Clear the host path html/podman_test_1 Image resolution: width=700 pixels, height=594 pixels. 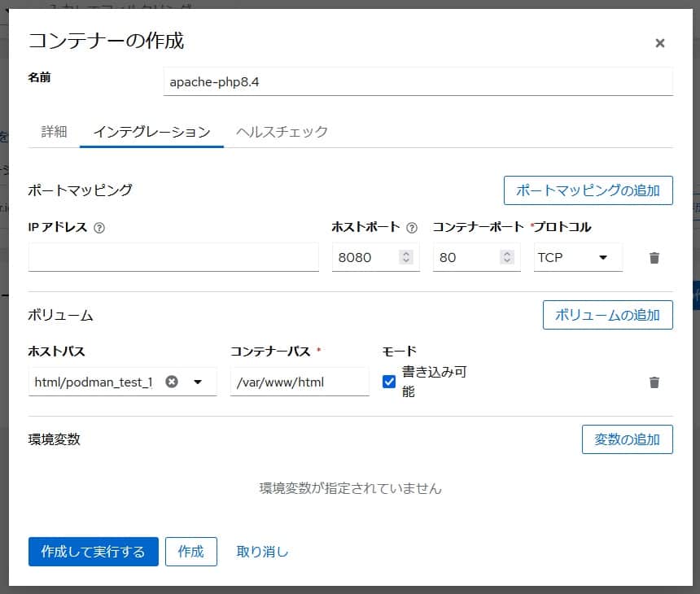[172, 382]
